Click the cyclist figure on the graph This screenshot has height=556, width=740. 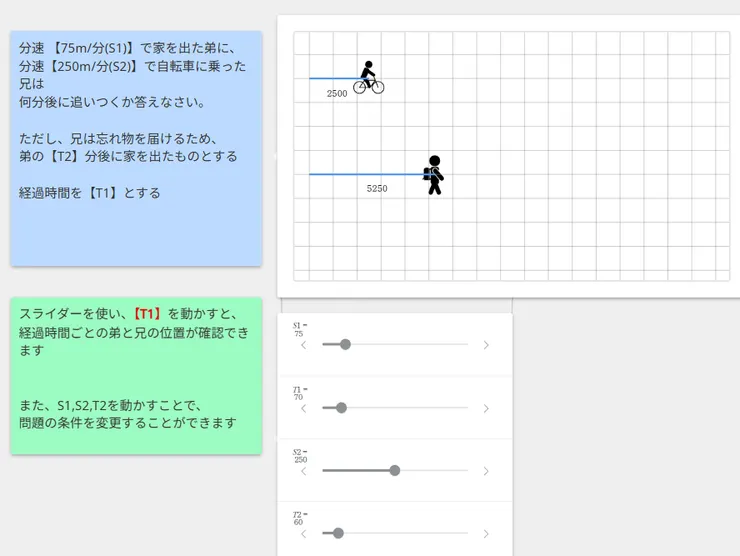pyautogui.click(x=368, y=78)
